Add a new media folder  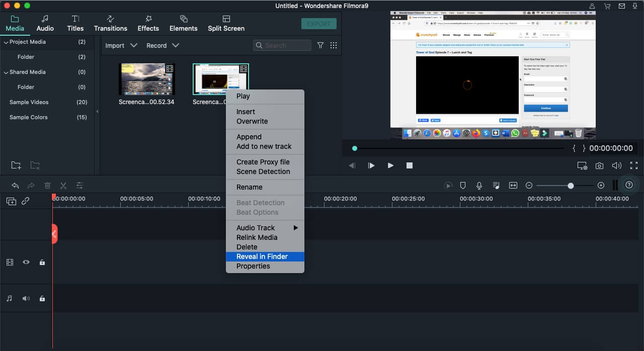click(x=16, y=165)
